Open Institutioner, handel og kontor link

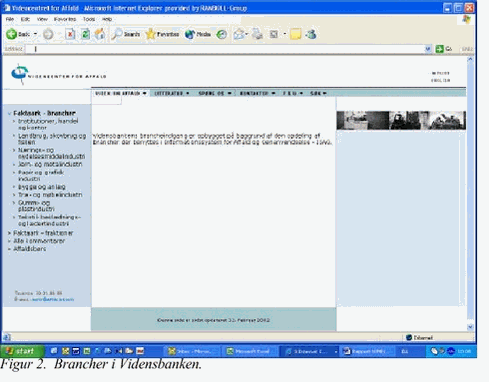48,124
